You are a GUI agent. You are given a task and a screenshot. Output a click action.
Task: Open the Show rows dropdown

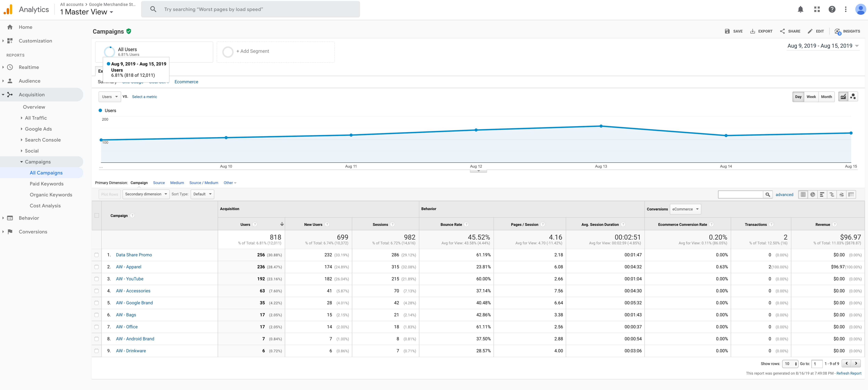pyautogui.click(x=790, y=364)
